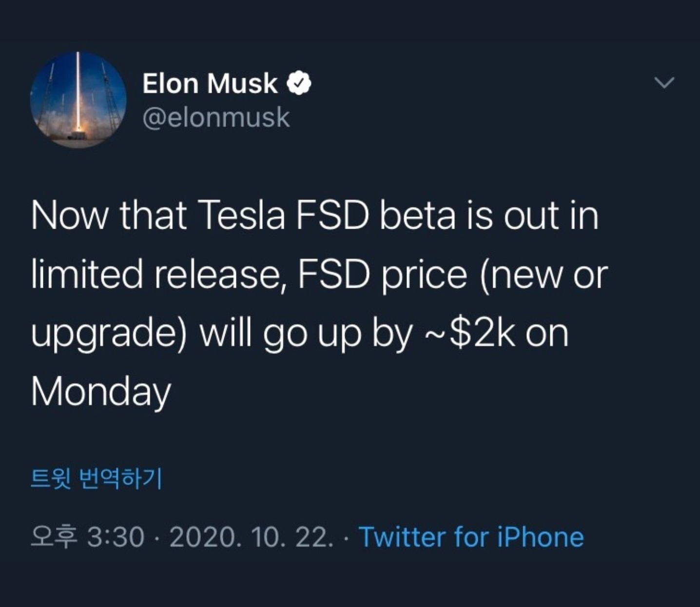Expand the tweet options chevron
Image resolution: width=700 pixels, height=607 pixels.
664,83
